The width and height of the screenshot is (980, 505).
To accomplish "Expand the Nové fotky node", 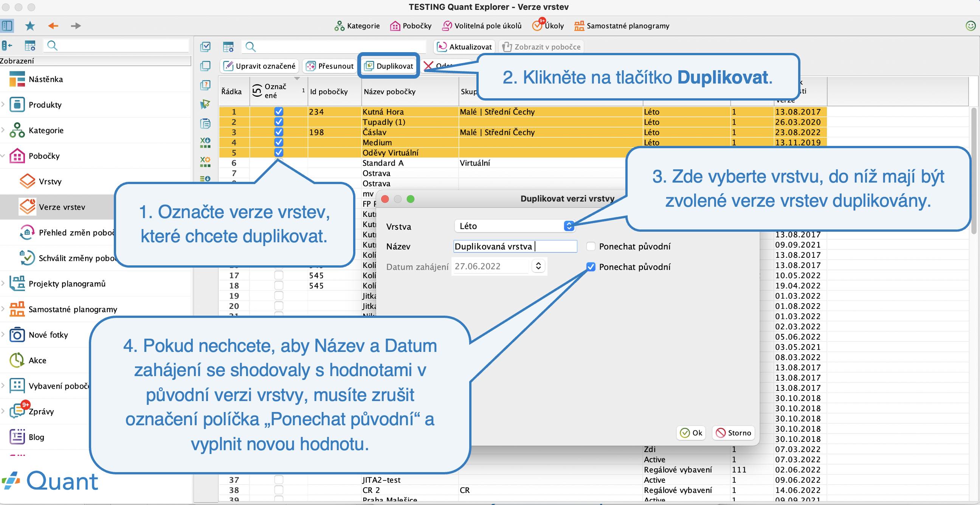I will click(3, 335).
